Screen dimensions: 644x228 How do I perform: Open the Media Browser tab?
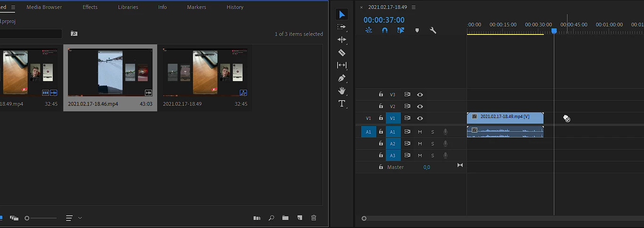point(44,7)
